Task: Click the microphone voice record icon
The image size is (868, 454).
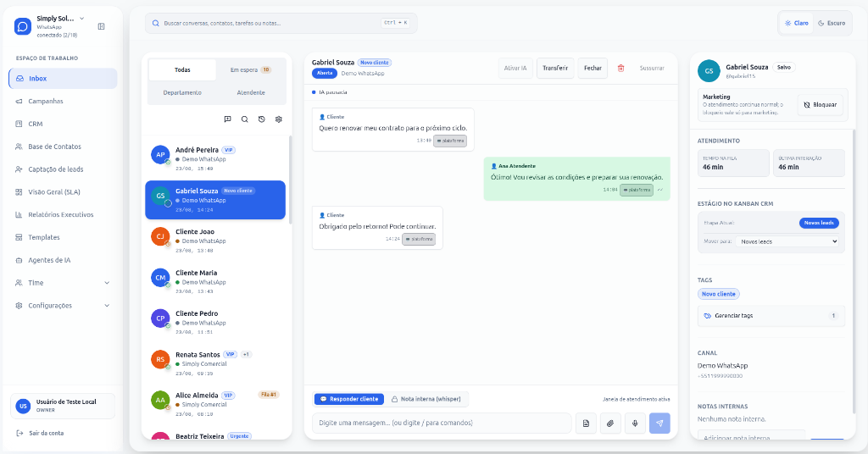Action: click(x=635, y=423)
